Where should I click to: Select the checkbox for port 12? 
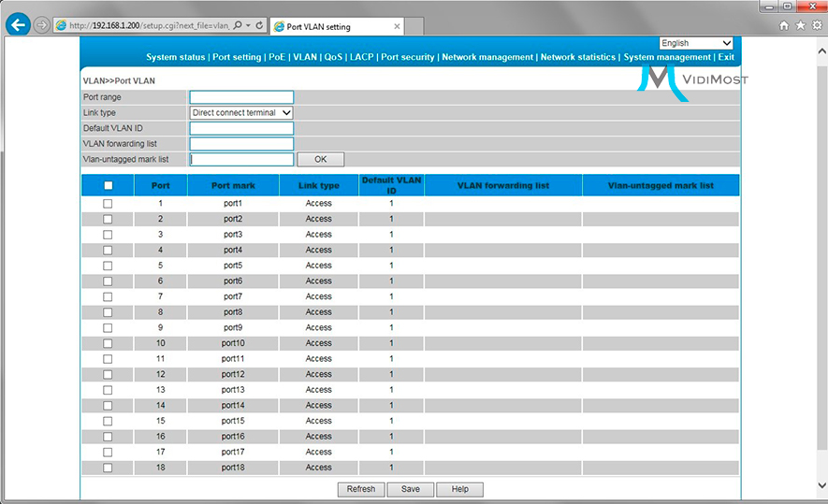click(x=108, y=374)
